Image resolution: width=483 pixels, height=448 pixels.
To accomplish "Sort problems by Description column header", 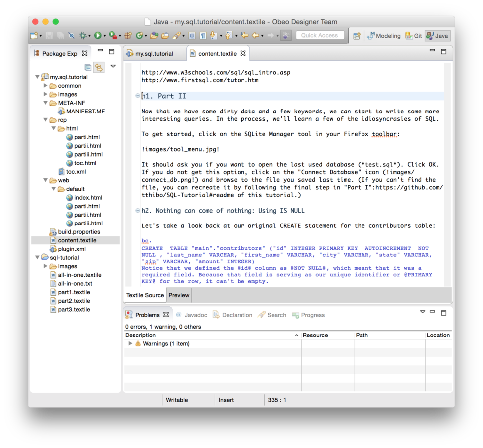I will coord(213,335).
